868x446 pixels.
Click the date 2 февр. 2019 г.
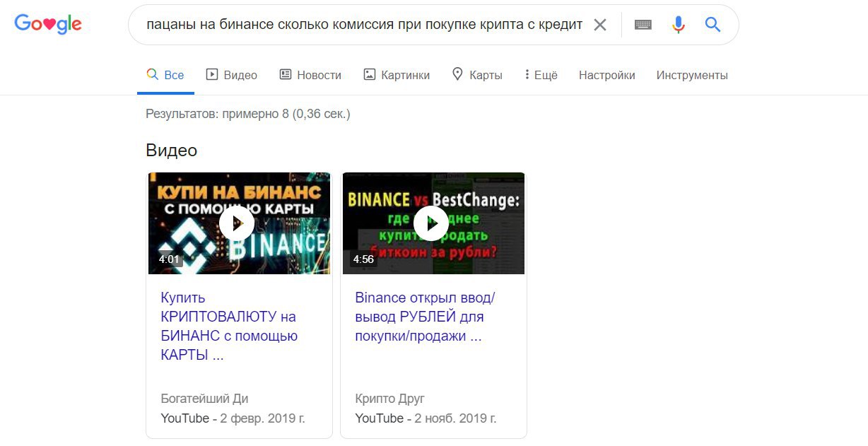click(x=263, y=418)
